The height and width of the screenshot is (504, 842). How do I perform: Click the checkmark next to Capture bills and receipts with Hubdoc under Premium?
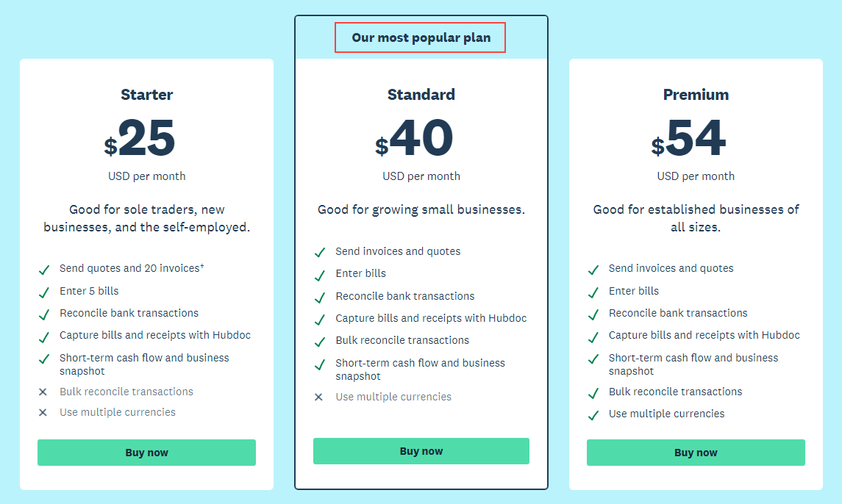(x=593, y=335)
